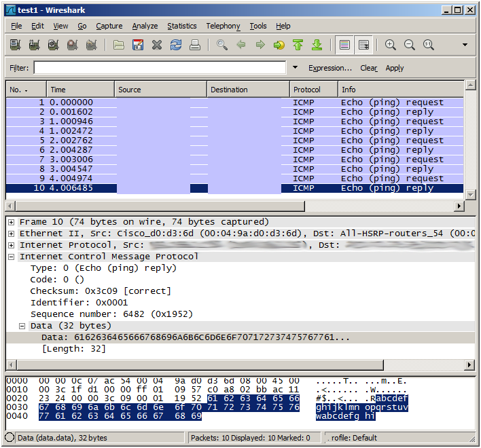
Task: Sort by the No. column header
Action: click(x=26, y=90)
